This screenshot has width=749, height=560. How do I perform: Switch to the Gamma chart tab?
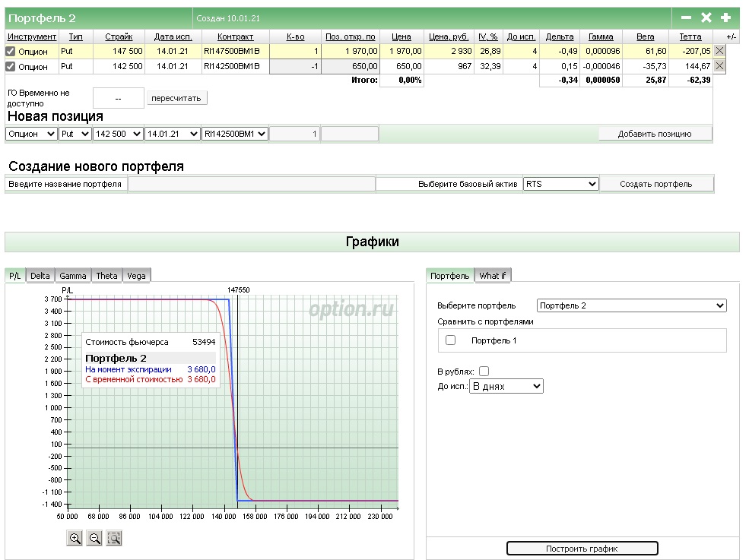(73, 276)
